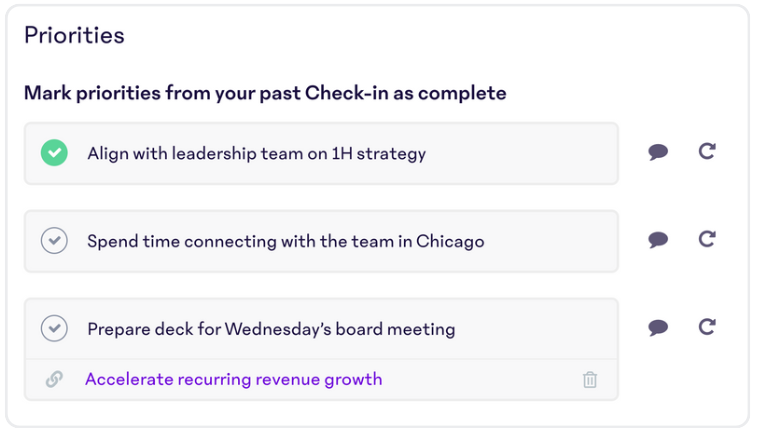
Task: Click the word 'Chicago' in the second priority
Action: 450,242
